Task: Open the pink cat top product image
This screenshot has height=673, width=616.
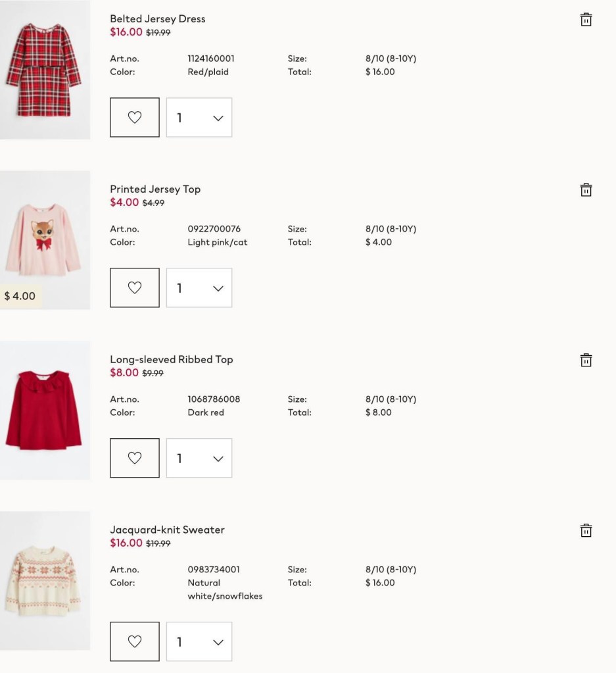Action: [x=45, y=240]
